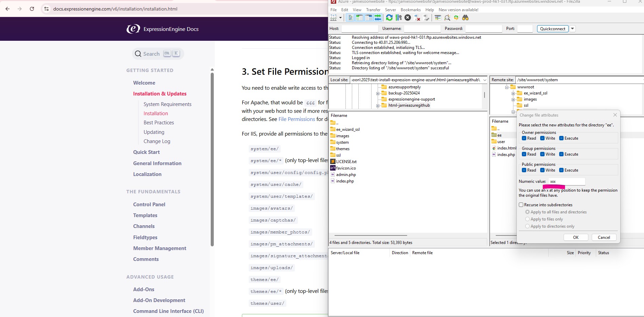Toggle message log display in FileZilla toolbar
Image resolution: width=644 pixels, height=317 pixels.
(x=351, y=18)
